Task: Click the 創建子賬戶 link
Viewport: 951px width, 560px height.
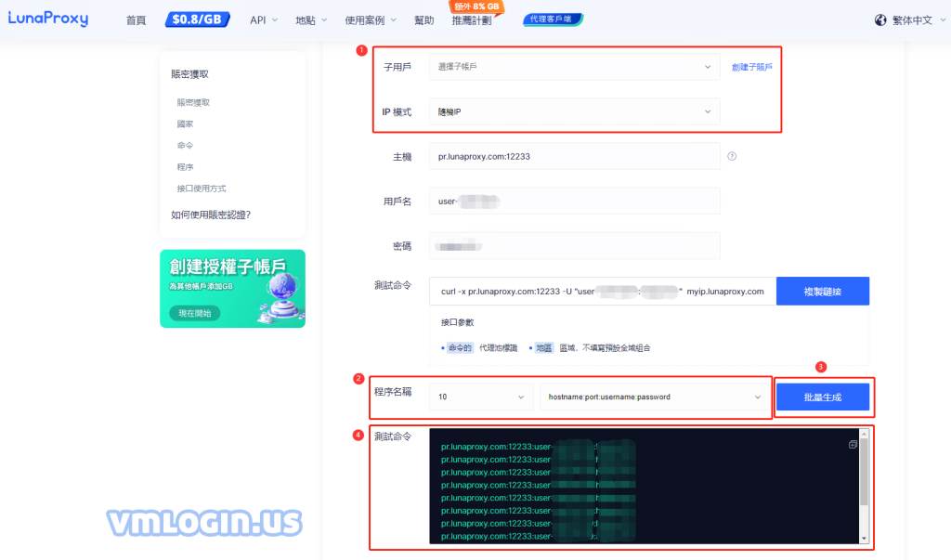Action: (751, 68)
